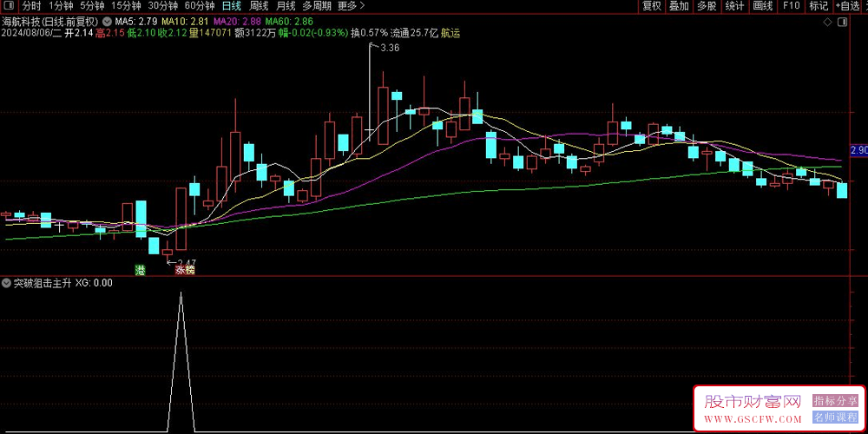Activate the 画线 drawing tool
Image resolution: width=868 pixels, height=434 pixels.
763,6
